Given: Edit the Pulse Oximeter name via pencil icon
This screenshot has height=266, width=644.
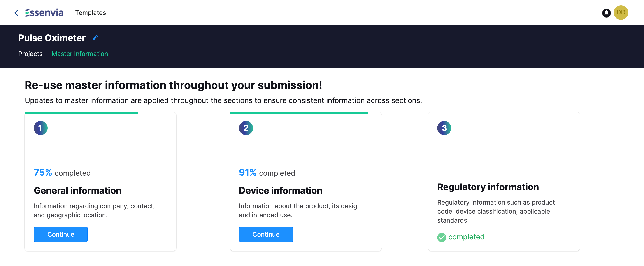Looking at the screenshot, I should point(95,38).
